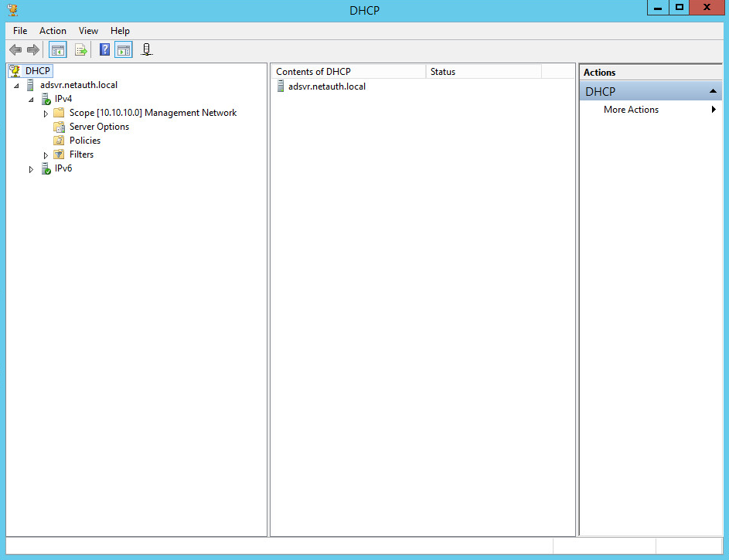This screenshot has width=729, height=560.
Task: Click the IPv6 server icon
Action: click(46, 168)
